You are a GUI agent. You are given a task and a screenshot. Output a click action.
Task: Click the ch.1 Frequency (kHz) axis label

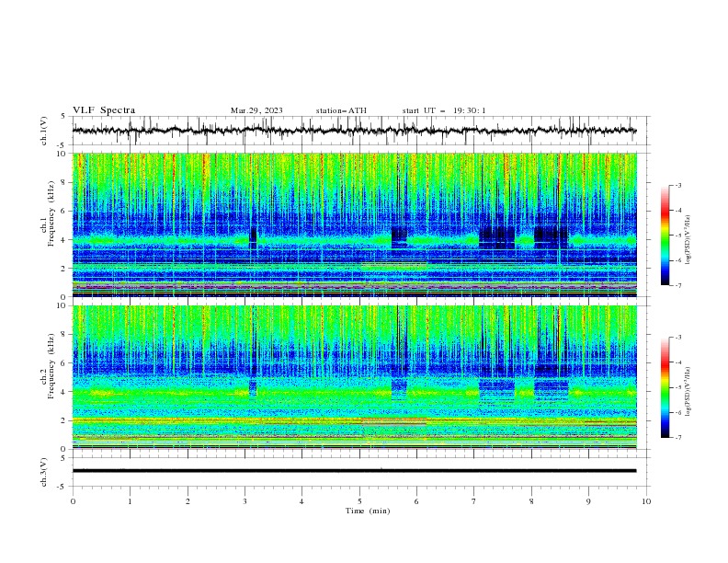click(48, 212)
